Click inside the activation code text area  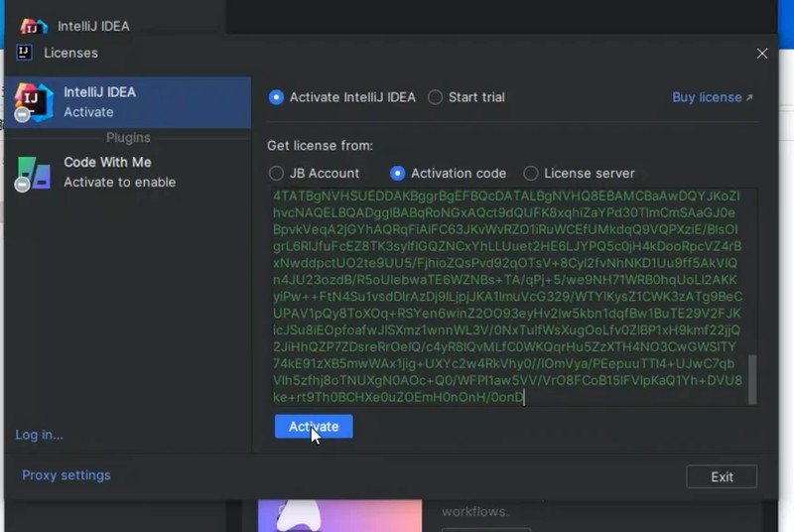[506, 298]
